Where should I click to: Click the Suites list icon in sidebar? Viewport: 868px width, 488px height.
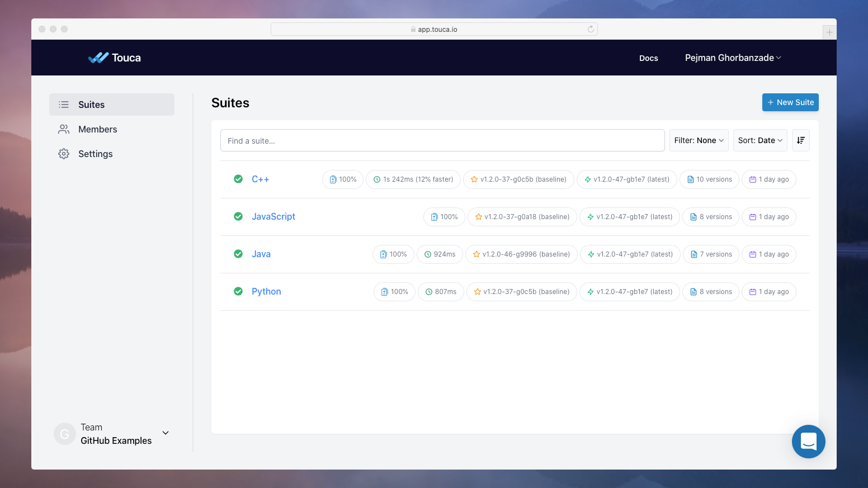(x=64, y=105)
